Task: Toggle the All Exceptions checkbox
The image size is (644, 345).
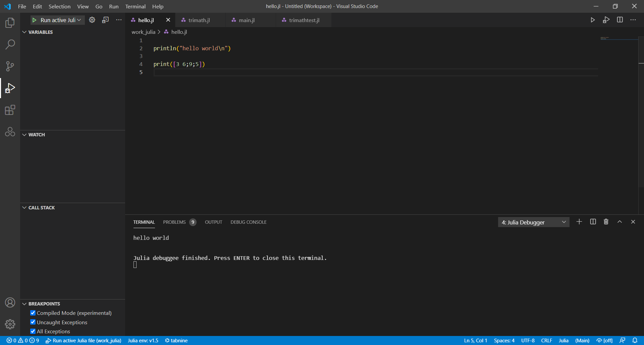Action: click(x=33, y=331)
